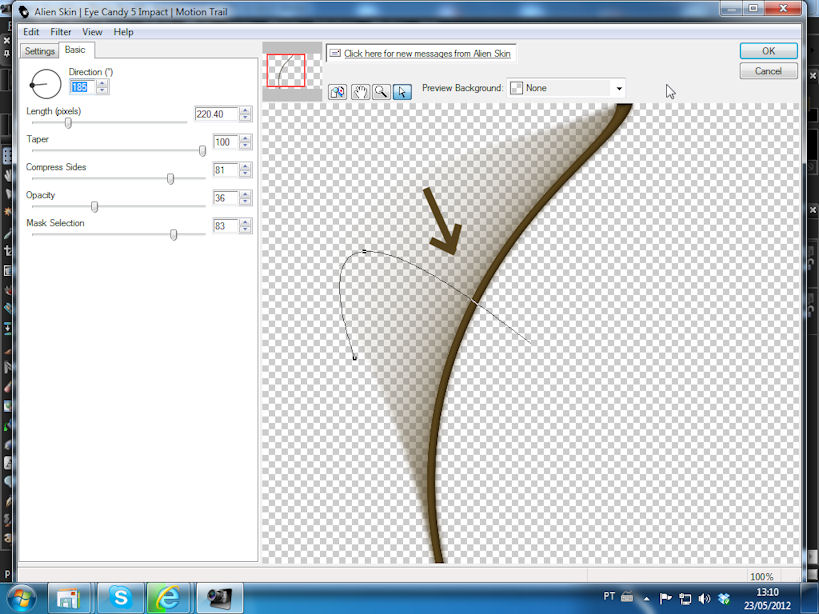Decrease Opacity value with down arrow

245,202
